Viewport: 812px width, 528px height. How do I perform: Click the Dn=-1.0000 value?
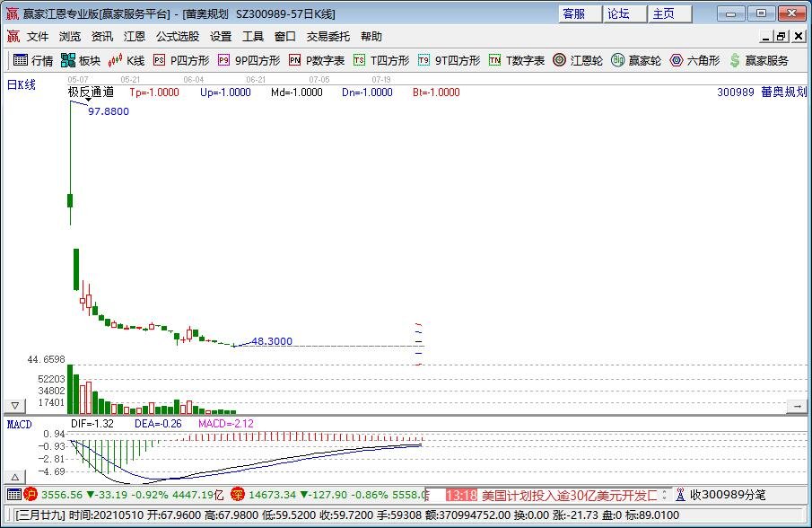(x=367, y=92)
